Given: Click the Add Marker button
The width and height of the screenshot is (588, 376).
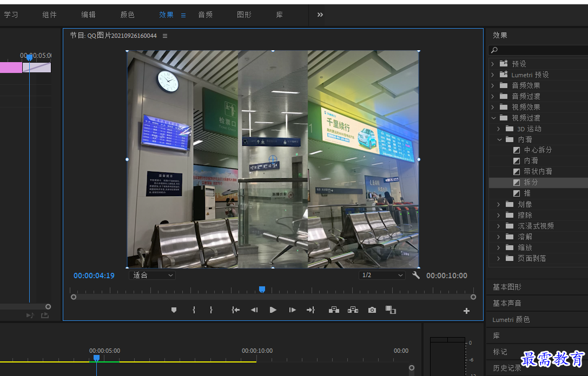Looking at the screenshot, I should pyautogui.click(x=174, y=310).
